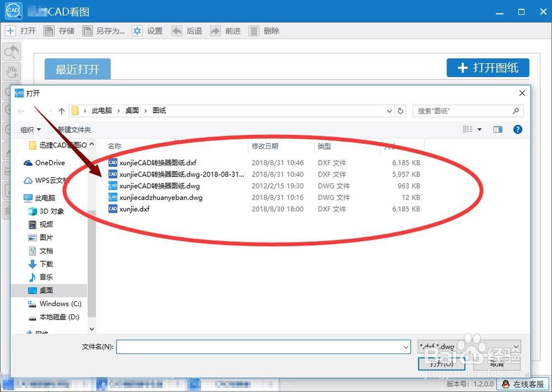This screenshot has width=552, height=392.
Task: Select file xunjieCAD转换器图纸.dxf
Action: click(158, 163)
